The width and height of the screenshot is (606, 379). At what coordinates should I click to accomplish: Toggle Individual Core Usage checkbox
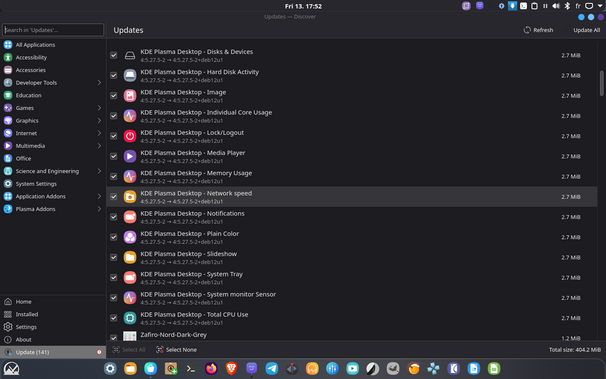tap(114, 116)
